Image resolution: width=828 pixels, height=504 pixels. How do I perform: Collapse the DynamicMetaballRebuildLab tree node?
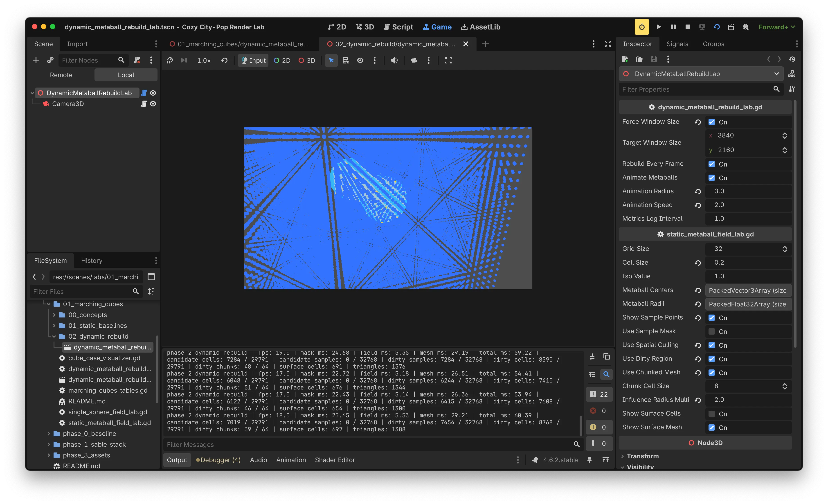[32, 93]
